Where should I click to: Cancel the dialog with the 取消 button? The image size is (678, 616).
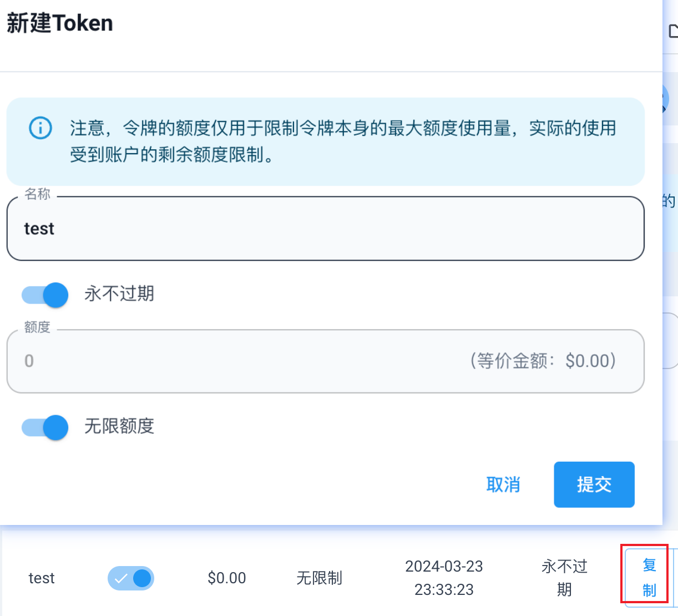coord(503,484)
